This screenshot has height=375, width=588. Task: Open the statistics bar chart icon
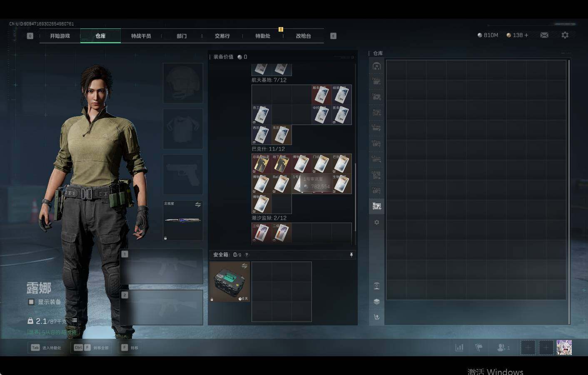coord(459,347)
